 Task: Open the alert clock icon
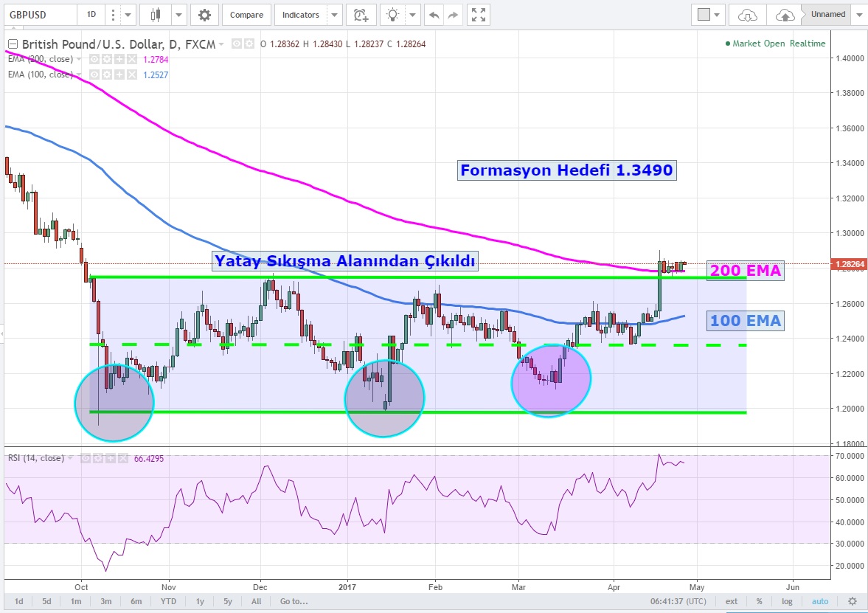361,15
